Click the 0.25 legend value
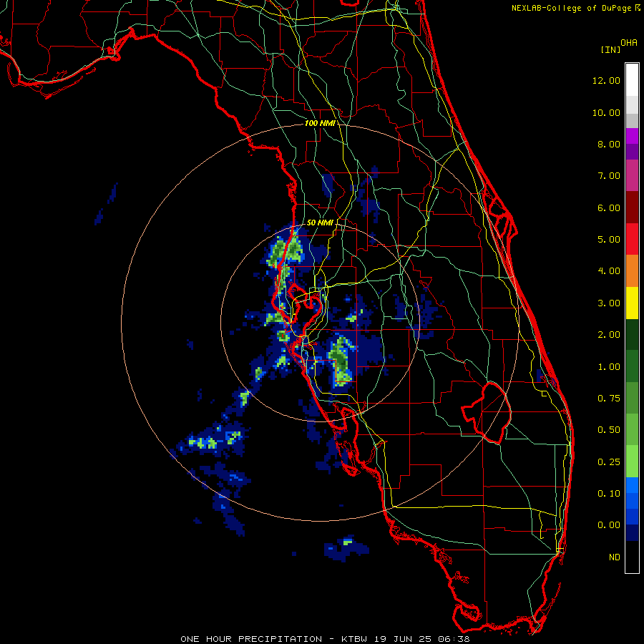The height and width of the screenshot is (644, 644). pos(609,462)
